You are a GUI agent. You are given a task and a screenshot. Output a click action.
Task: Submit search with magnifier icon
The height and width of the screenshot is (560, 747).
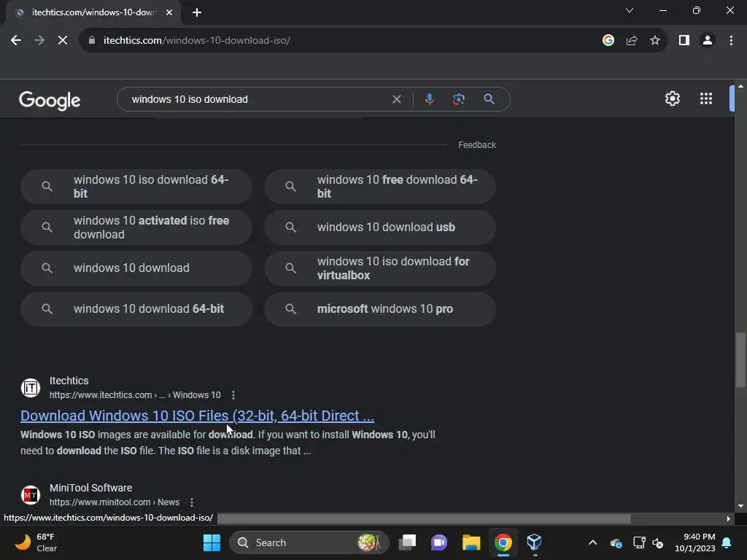point(489,99)
